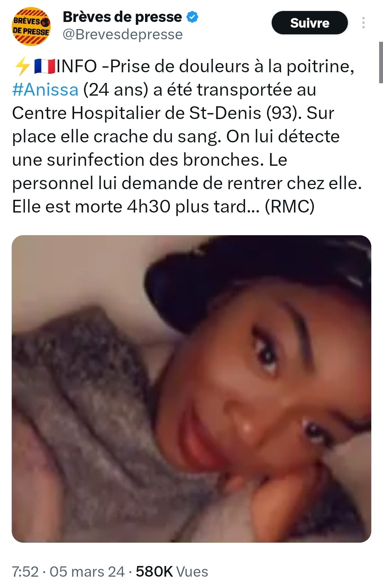
Task: Click the word Vues beside 580K
Action: [x=192, y=572]
